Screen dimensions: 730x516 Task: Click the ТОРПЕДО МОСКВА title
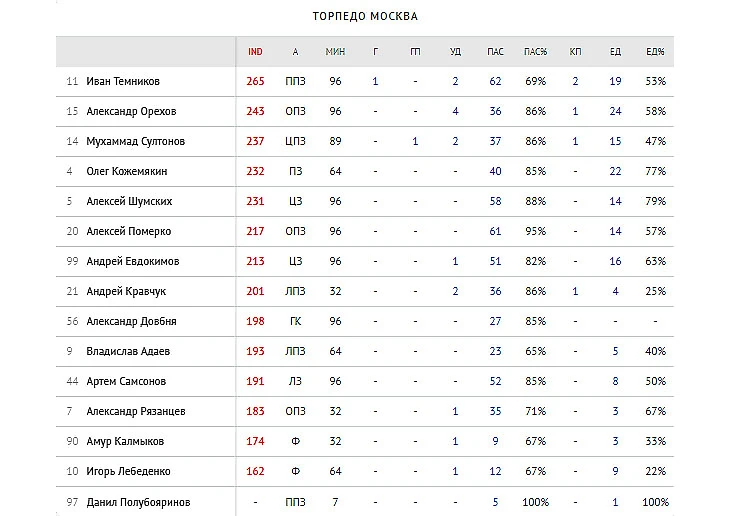[365, 17]
